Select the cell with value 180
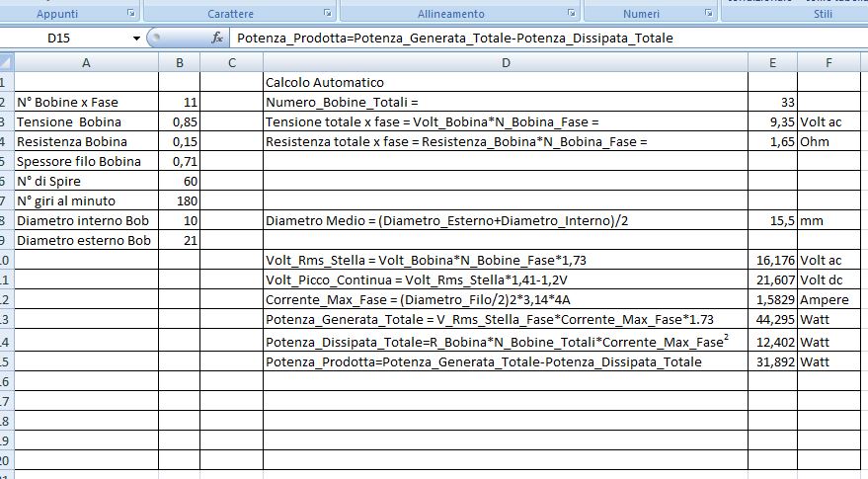868x479 pixels. point(180,201)
